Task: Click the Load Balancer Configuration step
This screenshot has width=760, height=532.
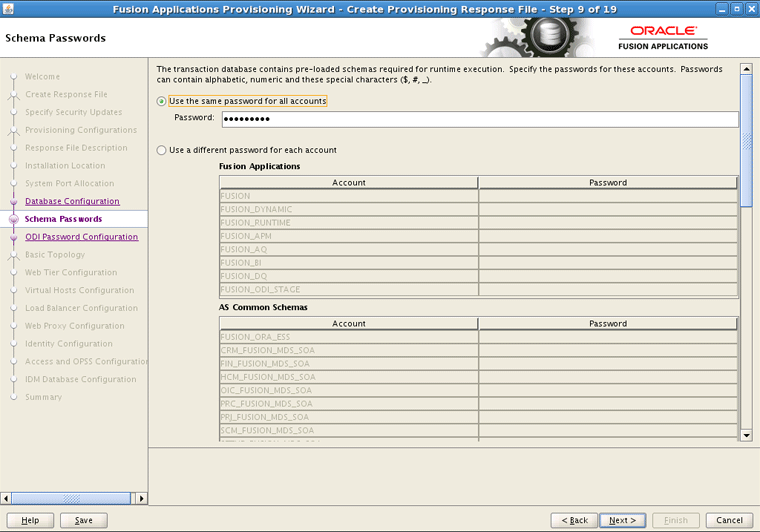Action: point(81,308)
